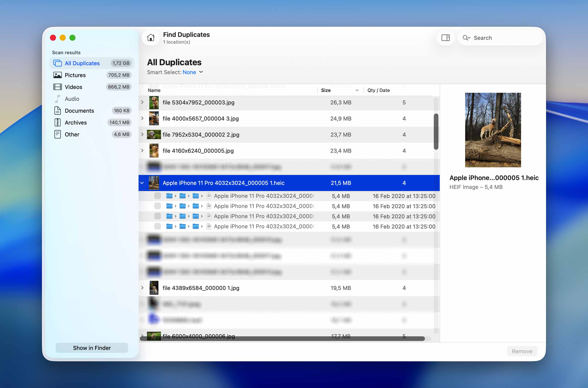
Task: Click the preview file name Apple iPhone...000005 1.heic
Action: (494, 178)
